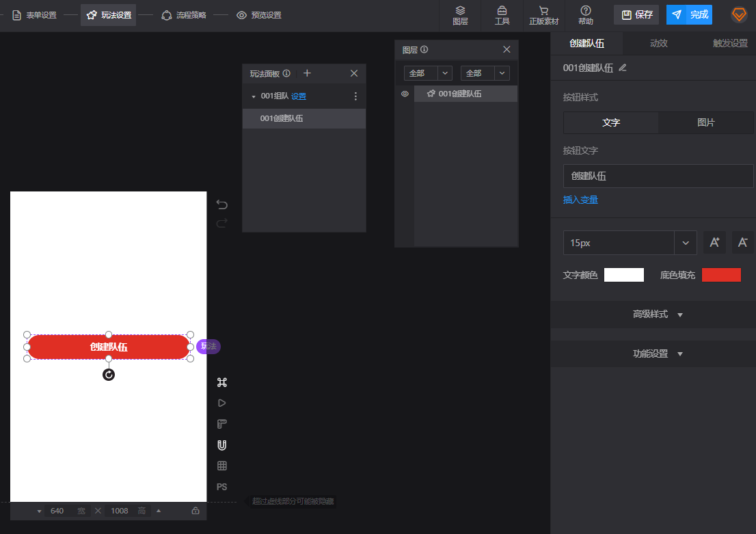Redo the last undone action
Image resolution: width=756 pixels, height=534 pixels.
pyautogui.click(x=221, y=223)
